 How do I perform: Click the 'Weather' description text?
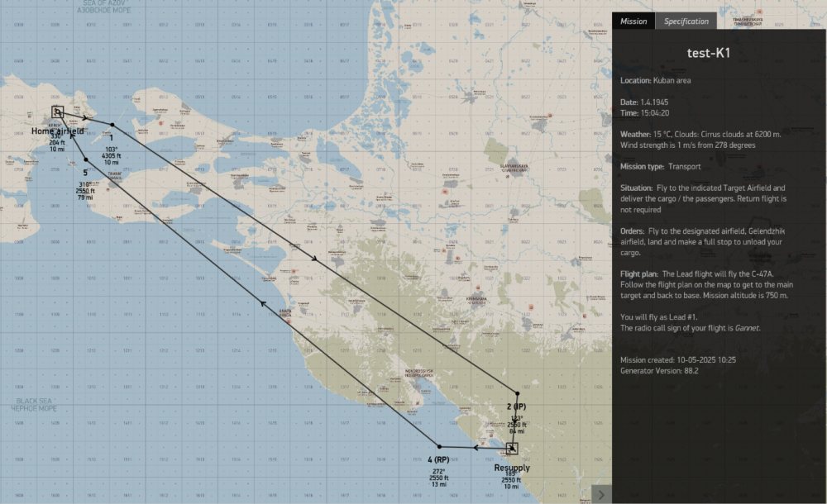pos(700,140)
